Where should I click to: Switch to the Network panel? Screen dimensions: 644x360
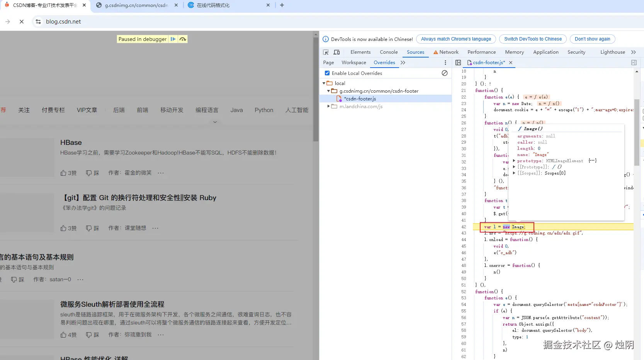click(x=446, y=52)
